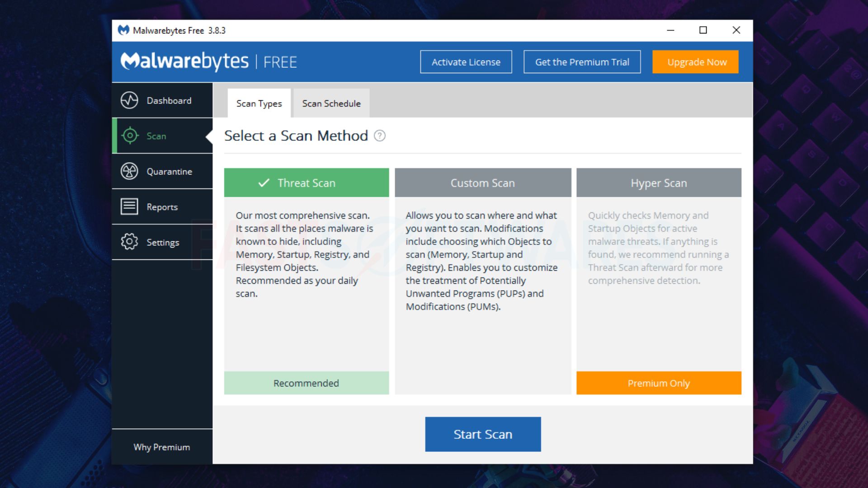Open Settings in the sidebar
Image resolution: width=868 pixels, height=488 pixels.
click(162, 242)
